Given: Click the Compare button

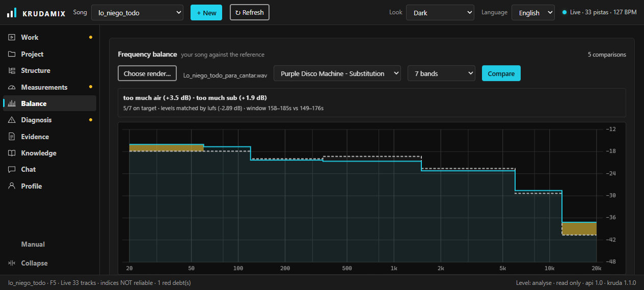Looking at the screenshot, I should click(501, 73).
